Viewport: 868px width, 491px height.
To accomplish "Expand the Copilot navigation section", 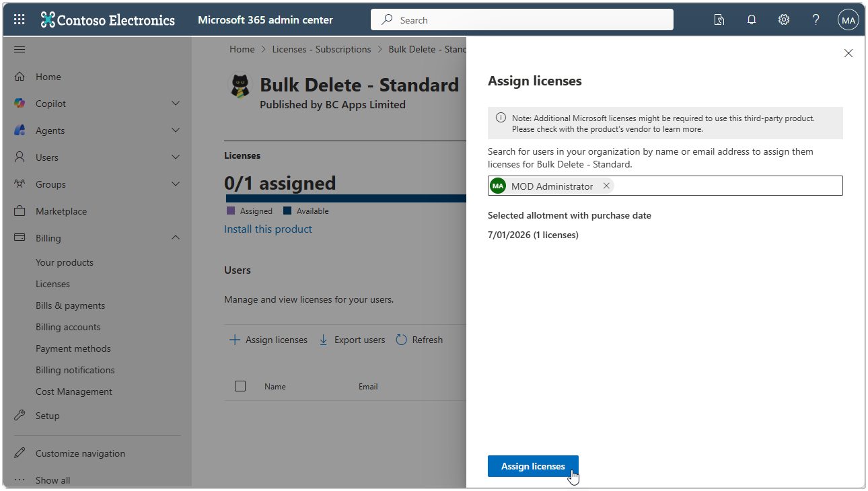I will (x=174, y=103).
